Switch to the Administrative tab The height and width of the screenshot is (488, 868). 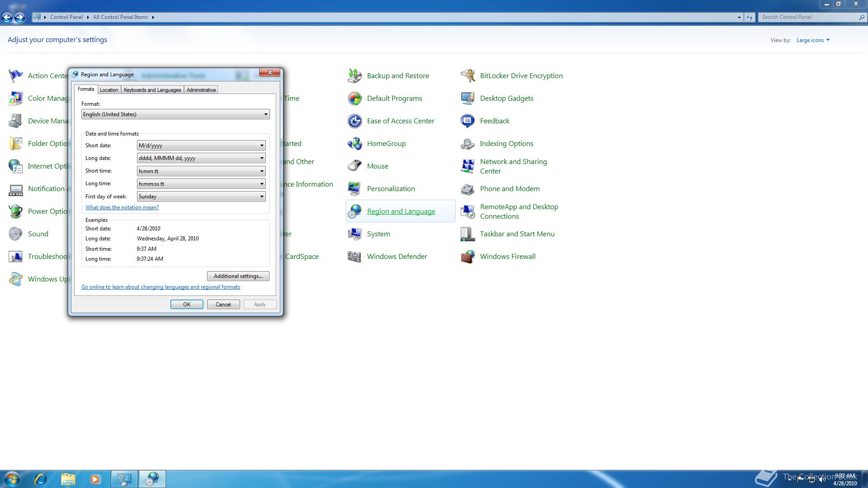coord(201,90)
